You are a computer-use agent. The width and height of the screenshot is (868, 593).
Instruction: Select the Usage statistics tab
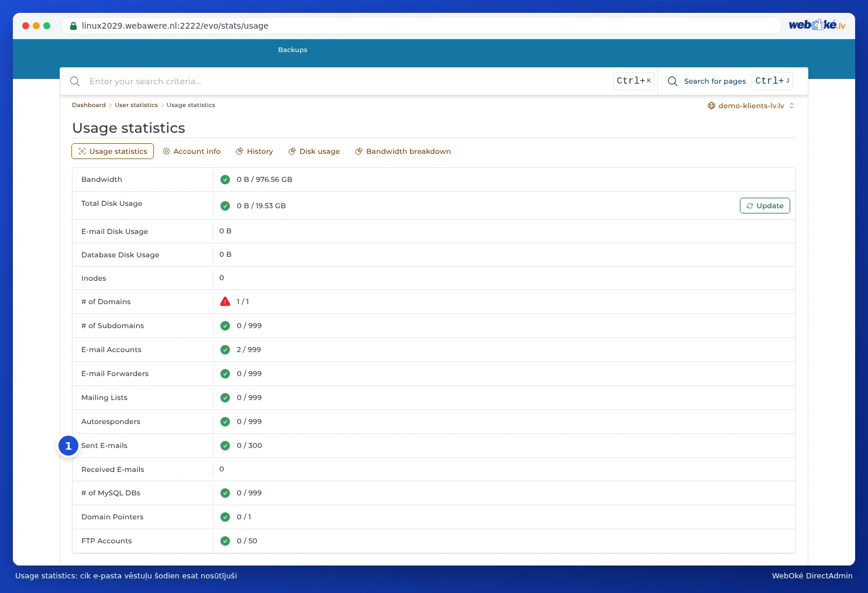coord(112,151)
